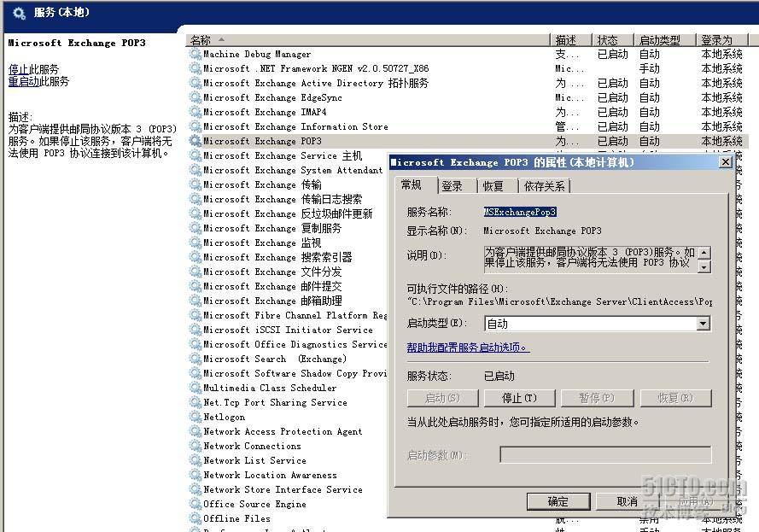Click the icon of Exchange Service 主机
759x532 pixels.
195,155
